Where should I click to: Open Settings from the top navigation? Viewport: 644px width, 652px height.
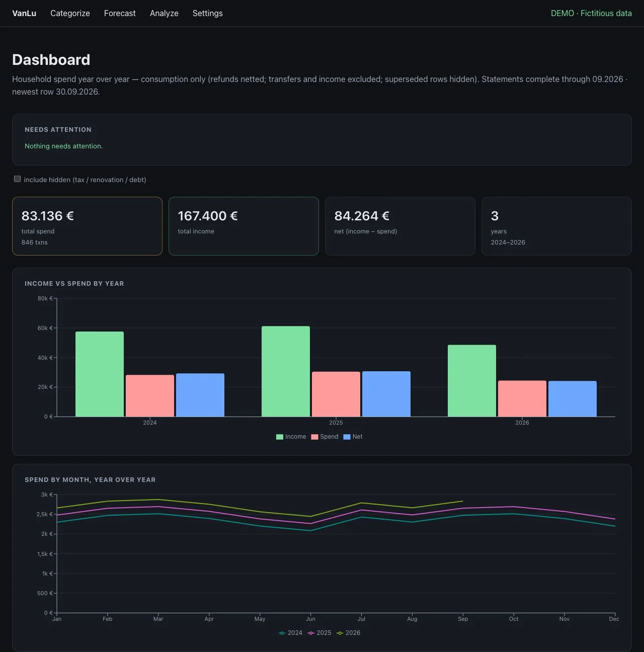click(207, 13)
